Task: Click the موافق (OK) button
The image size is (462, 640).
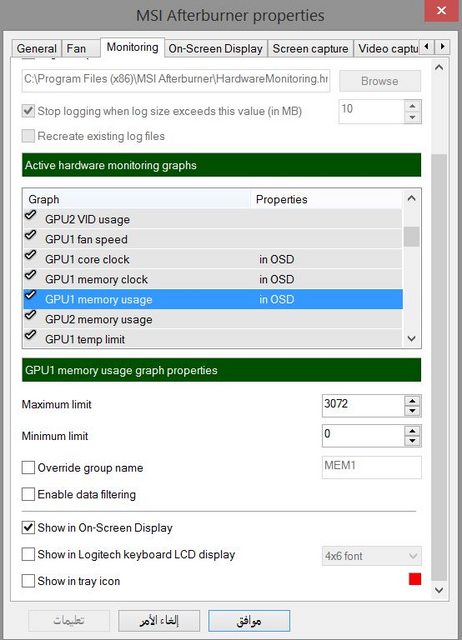Action: point(249,621)
